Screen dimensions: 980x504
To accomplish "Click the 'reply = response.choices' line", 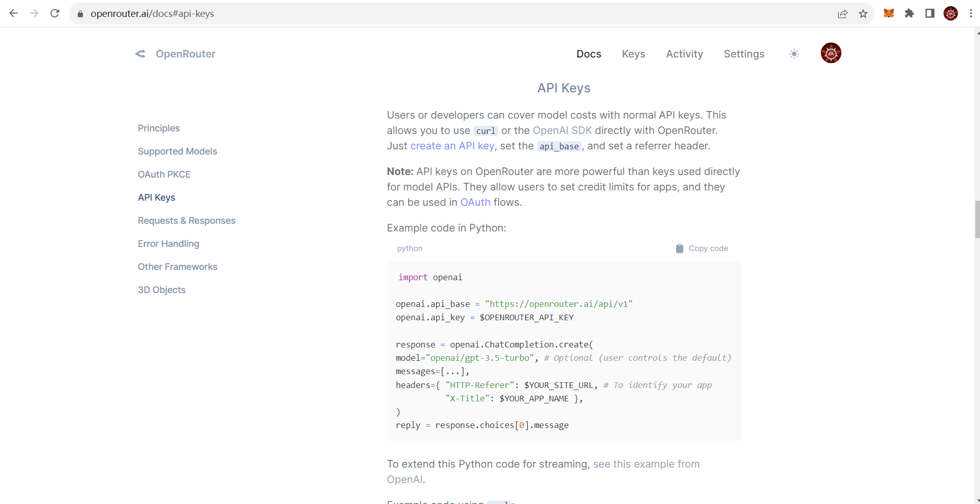I will (x=482, y=425).
